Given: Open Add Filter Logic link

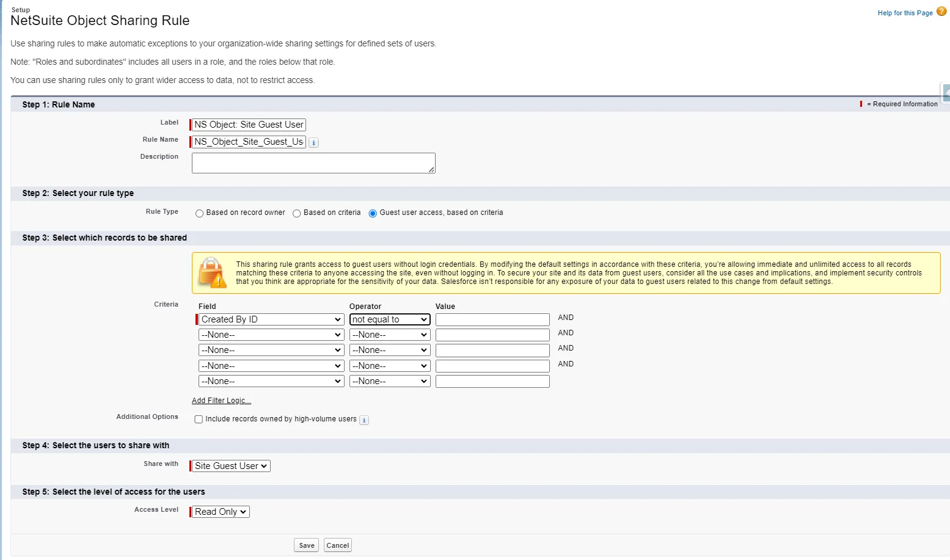Looking at the screenshot, I should (221, 401).
